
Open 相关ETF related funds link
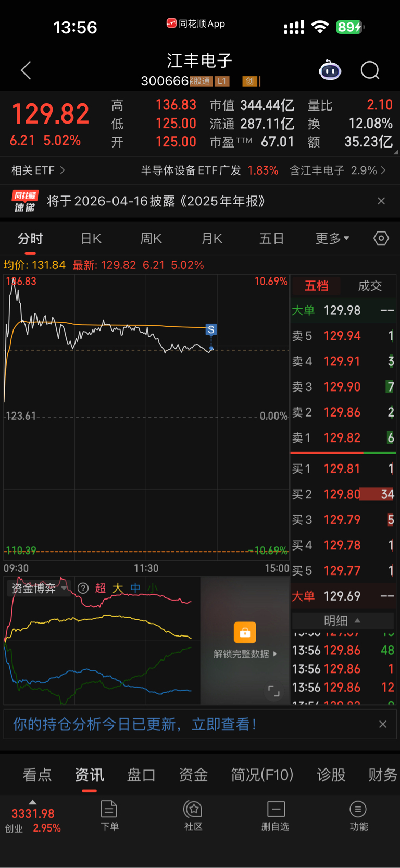tap(38, 170)
